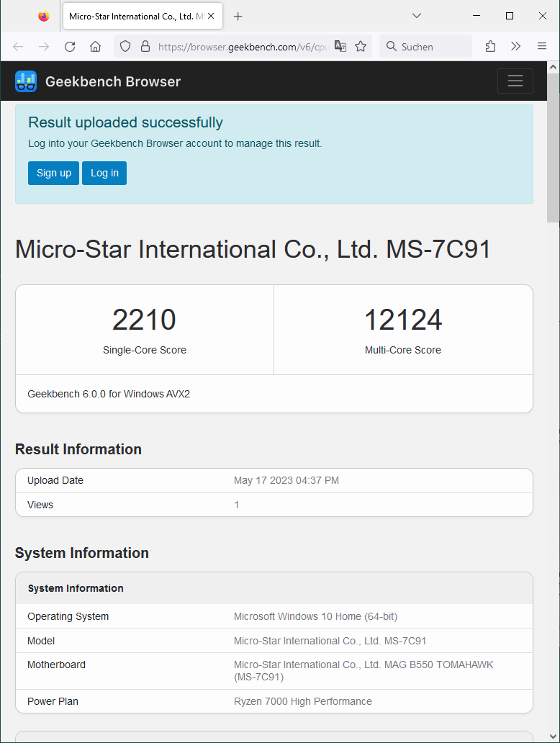Click 'Microsoft Windows 10 Home (64-bit)' value
This screenshot has width=560, height=743.
click(315, 616)
